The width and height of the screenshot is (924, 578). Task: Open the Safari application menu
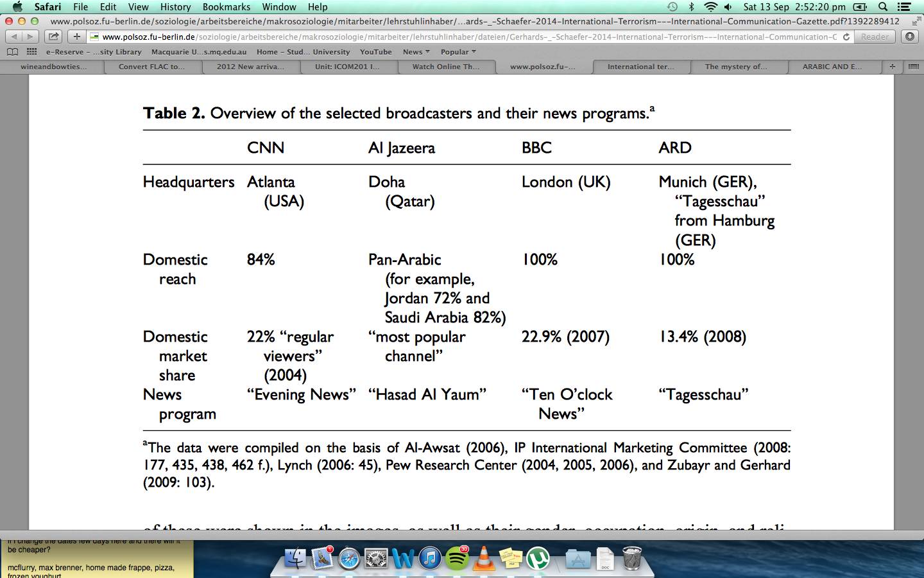[47, 7]
